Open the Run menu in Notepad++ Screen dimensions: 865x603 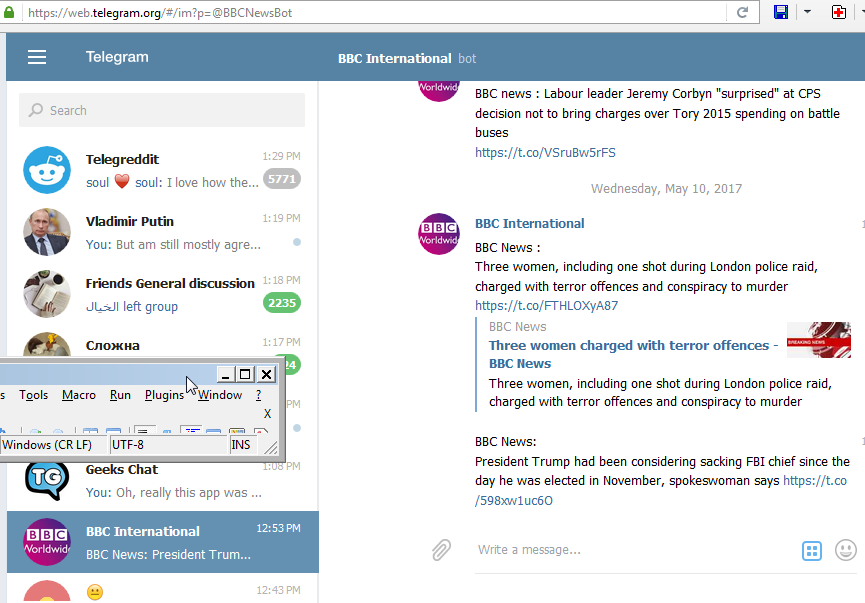[120, 395]
